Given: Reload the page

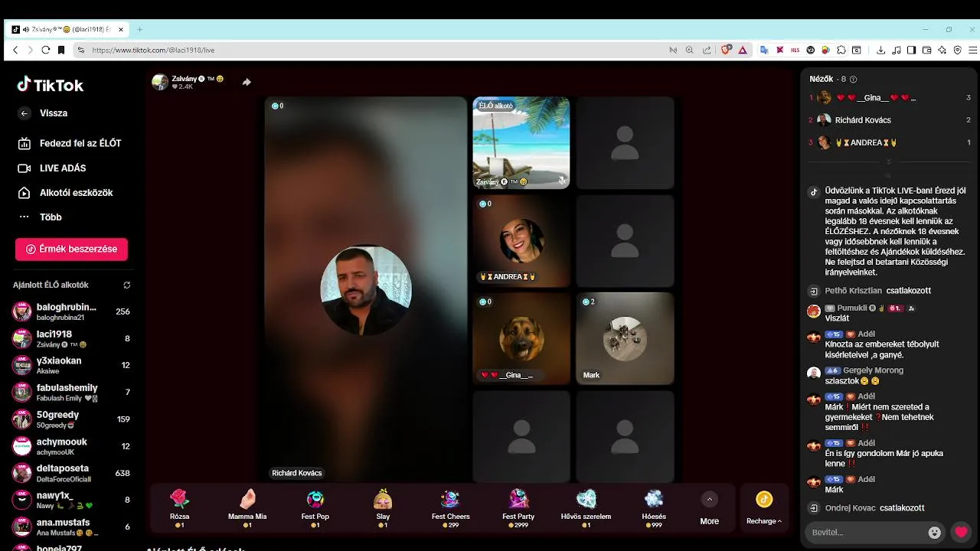Looking at the screenshot, I should point(46,50).
